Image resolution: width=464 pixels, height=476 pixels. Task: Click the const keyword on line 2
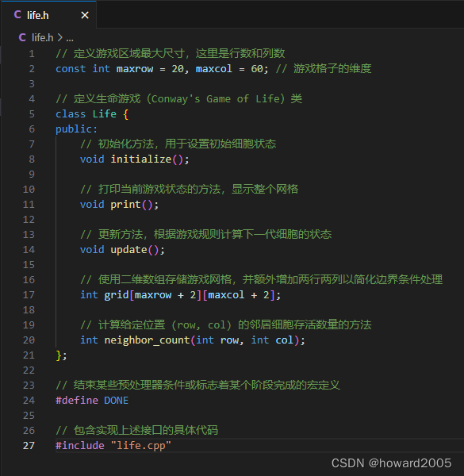click(x=71, y=69)
